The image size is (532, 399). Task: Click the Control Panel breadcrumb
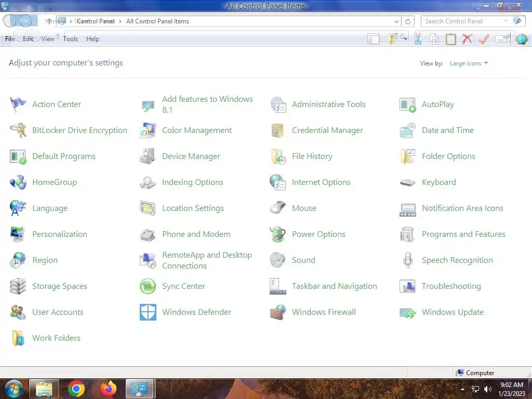pos(96,21)
